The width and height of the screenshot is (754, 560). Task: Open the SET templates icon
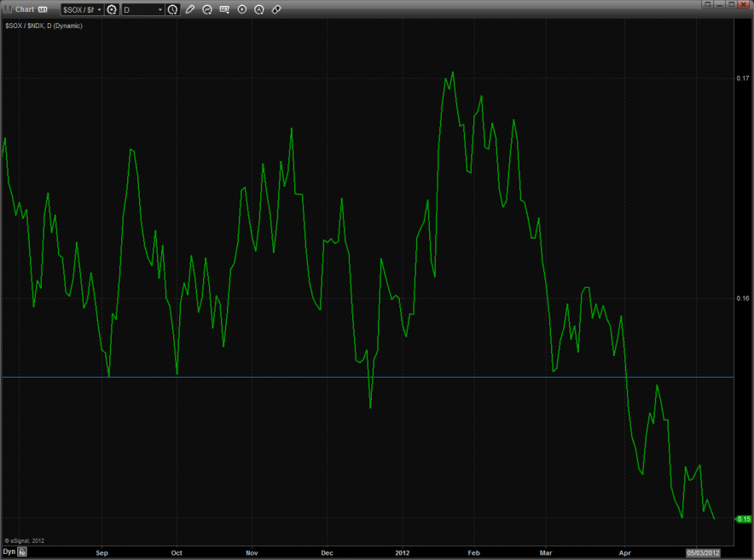(x=224, y=9)
